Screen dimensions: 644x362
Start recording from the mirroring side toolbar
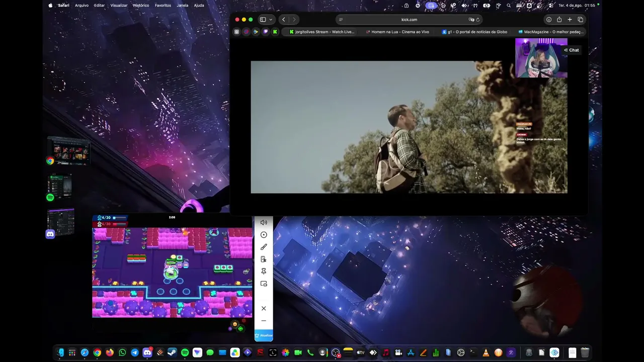pyautogui.click(x=264, y=235)
